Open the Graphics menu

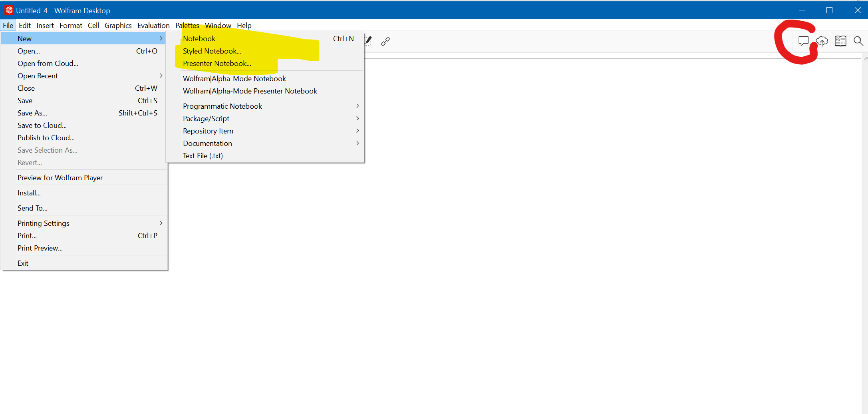tap(118, 26)
